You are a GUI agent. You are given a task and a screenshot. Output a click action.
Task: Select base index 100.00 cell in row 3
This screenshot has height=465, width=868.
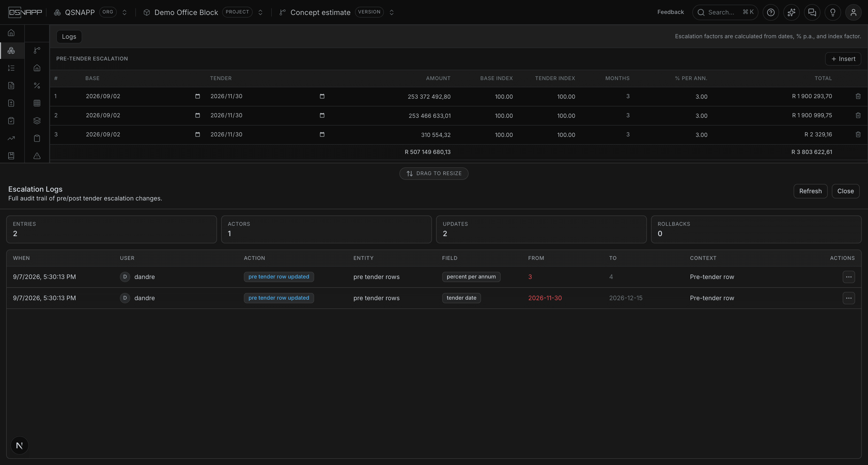[504, 135]
